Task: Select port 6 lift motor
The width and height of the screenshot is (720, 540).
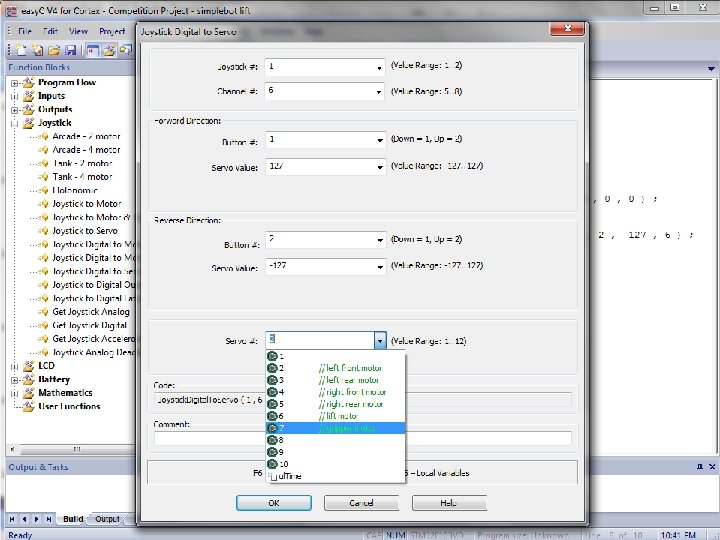Action: point(336,416)
